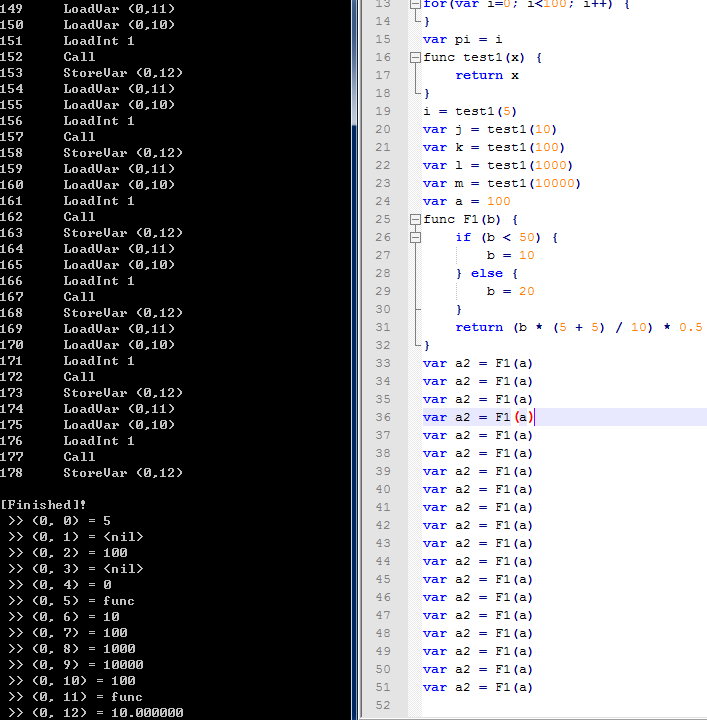Click the closing brace on line 18
Screen dimensions: 707x720
426,93
